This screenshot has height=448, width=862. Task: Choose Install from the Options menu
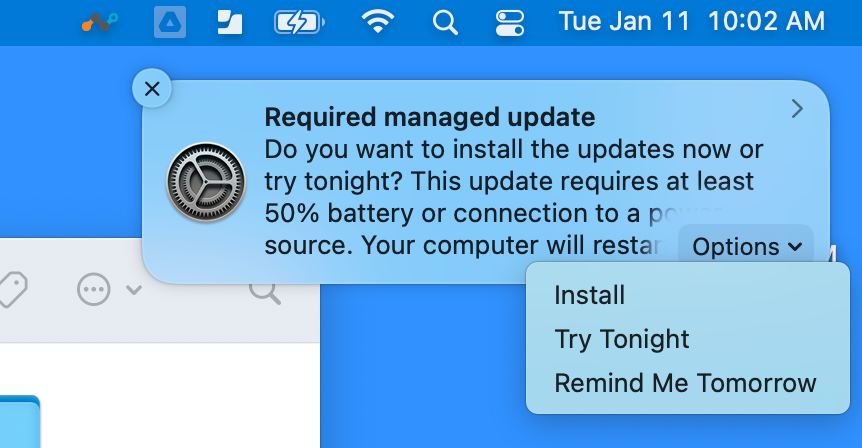[589, 295]
